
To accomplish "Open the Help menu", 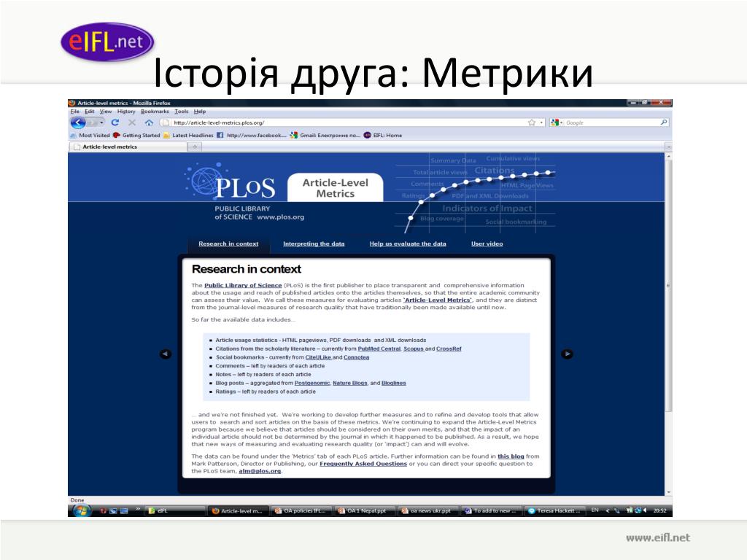I will (200, 112).
